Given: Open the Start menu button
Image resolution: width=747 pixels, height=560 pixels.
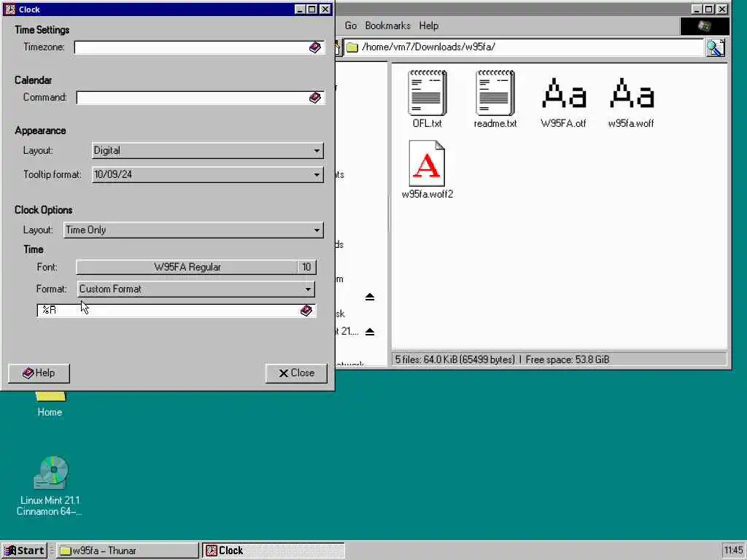Looking at the screenshot, I should tap(24, 551).
